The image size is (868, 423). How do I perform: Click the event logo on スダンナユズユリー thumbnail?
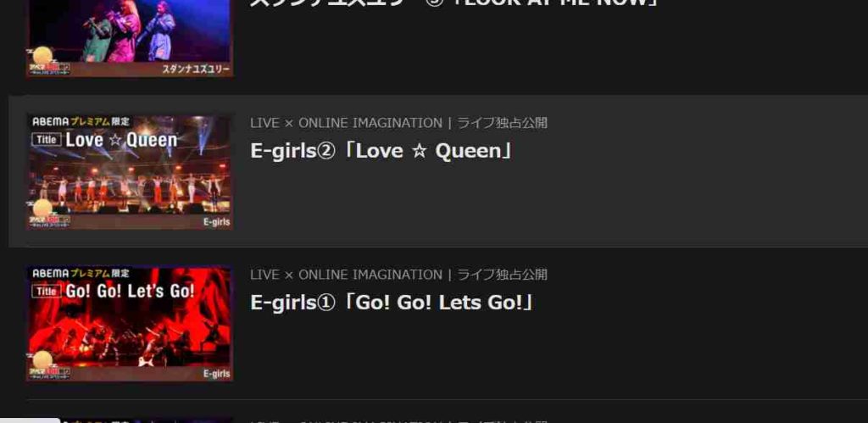[x=48, y=61]
